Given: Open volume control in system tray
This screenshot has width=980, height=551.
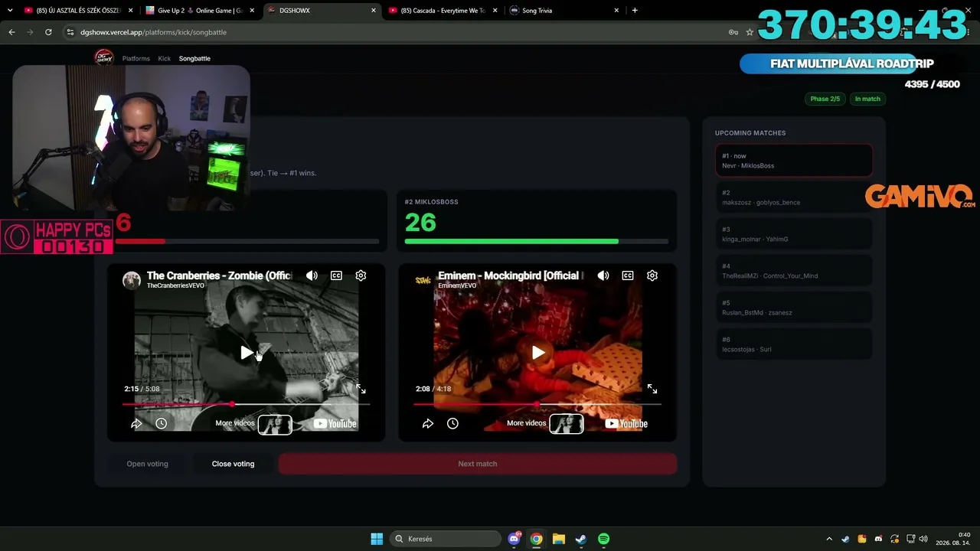Looking at the screenshot, I should pyautogui.click(x=923, y=539).
